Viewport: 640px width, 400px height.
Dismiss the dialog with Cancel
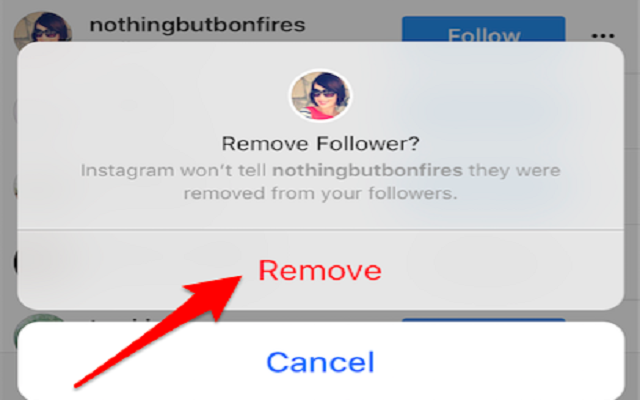(320, 362)
